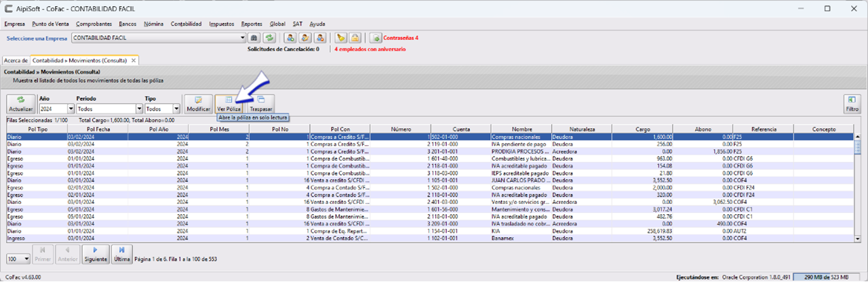
Task: Click the Modificar button
Action: point(199,103)
